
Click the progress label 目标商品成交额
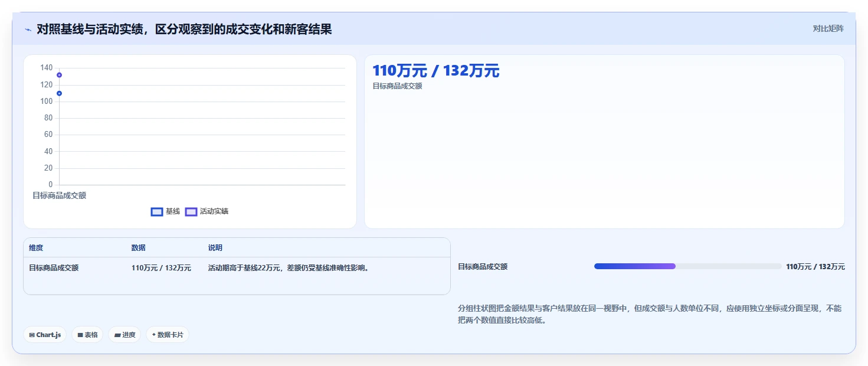click(x=483, y=267)
